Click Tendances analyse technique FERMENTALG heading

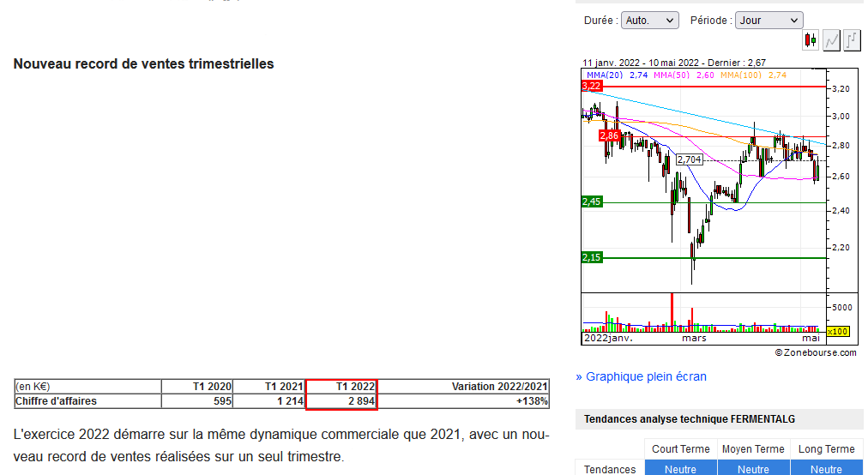[x=690, y=419]
